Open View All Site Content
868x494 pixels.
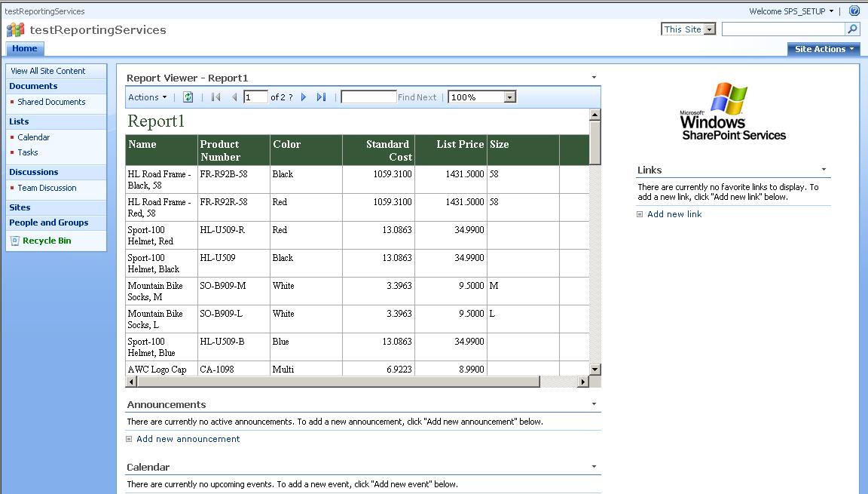(48, 71)
